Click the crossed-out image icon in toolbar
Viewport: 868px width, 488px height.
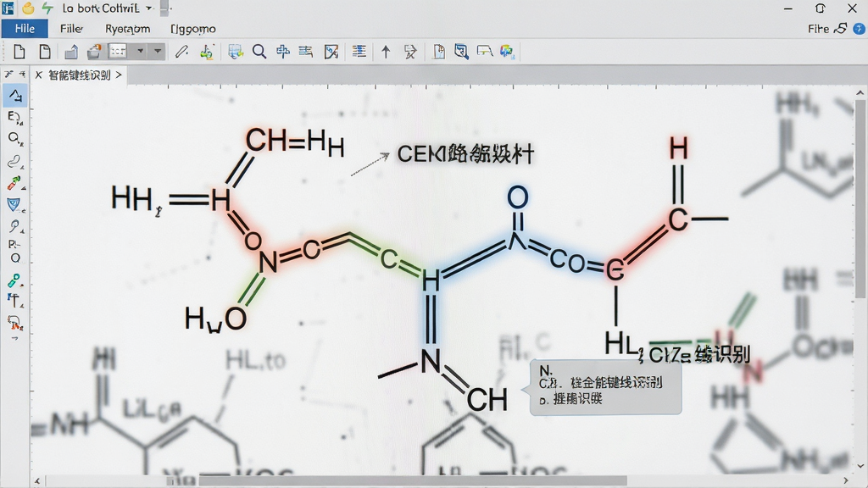(x=331, y=52)
